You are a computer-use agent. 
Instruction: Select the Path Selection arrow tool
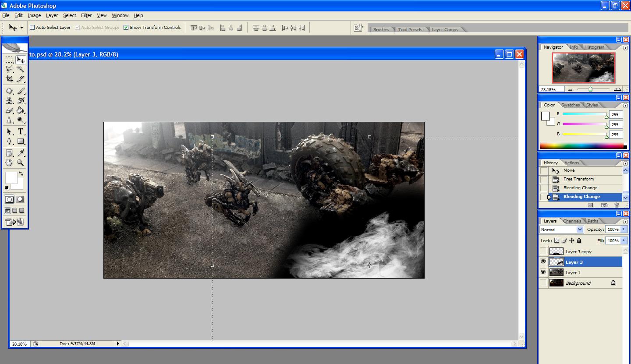[x=9, y=132]
